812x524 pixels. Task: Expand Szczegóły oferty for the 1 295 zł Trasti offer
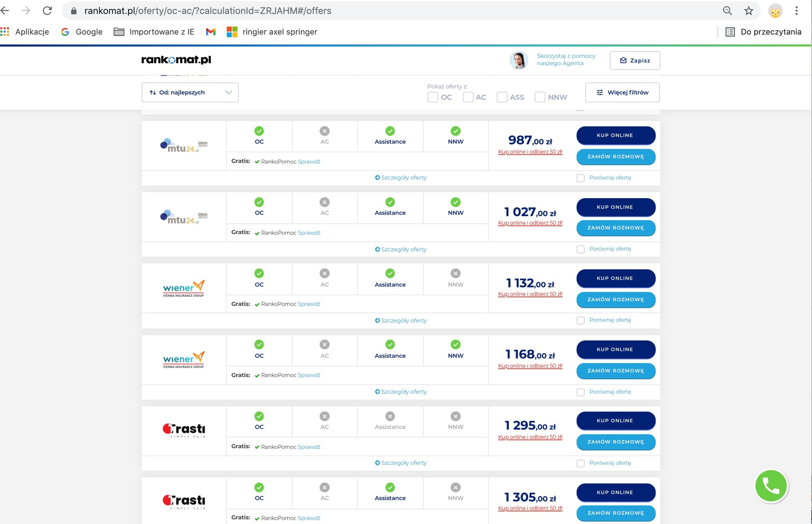(x=401, y=463)
